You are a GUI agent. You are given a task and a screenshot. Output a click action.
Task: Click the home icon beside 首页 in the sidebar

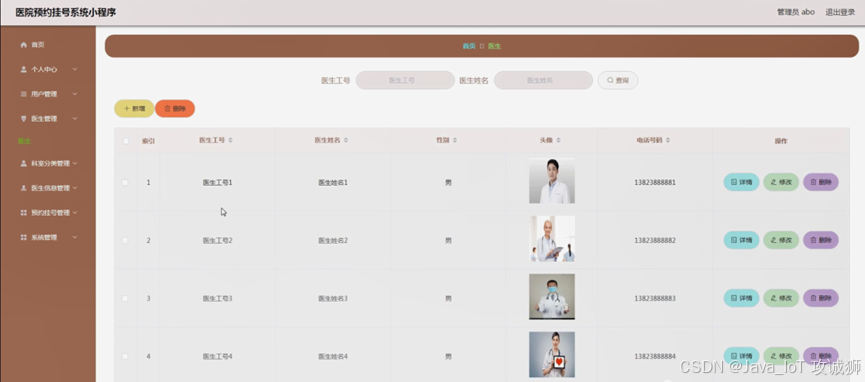click(23, 45)
